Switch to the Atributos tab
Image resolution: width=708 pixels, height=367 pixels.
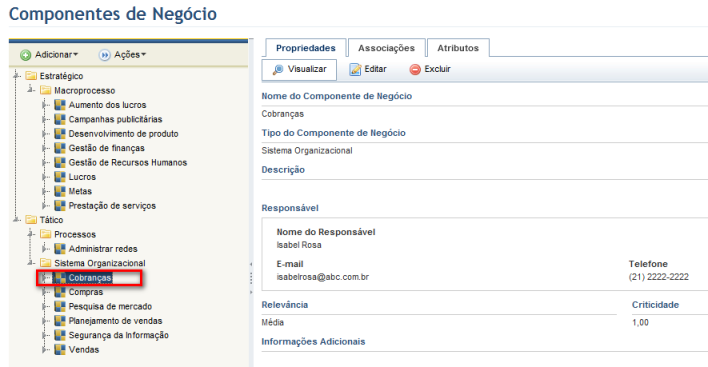[458, 48]
